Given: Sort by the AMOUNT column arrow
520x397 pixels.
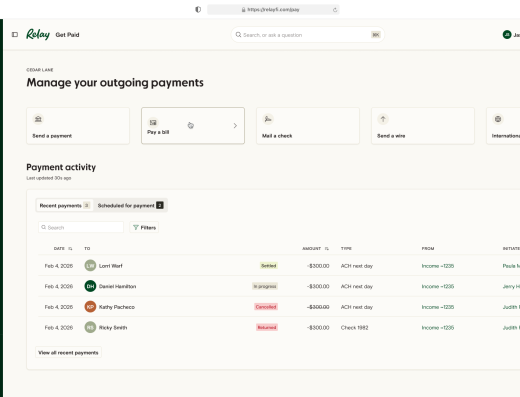Looking at the screenshot, I should (x=327, y=249).
